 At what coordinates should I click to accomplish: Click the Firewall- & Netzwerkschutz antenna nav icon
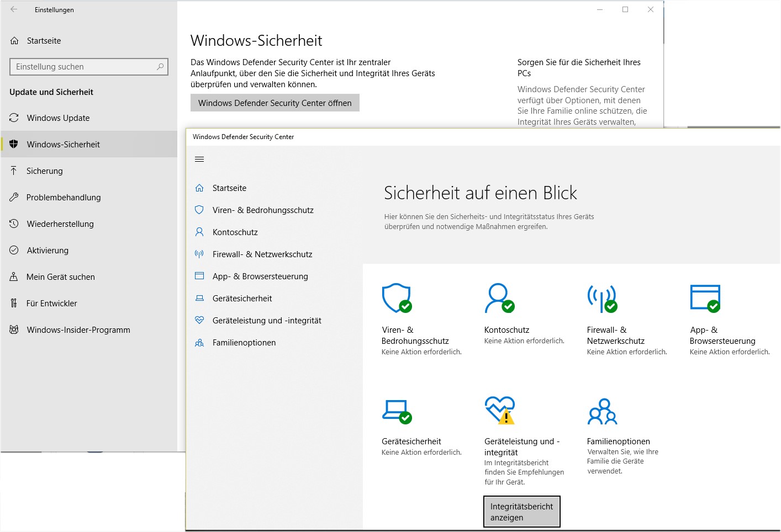(x=199, y=254)
